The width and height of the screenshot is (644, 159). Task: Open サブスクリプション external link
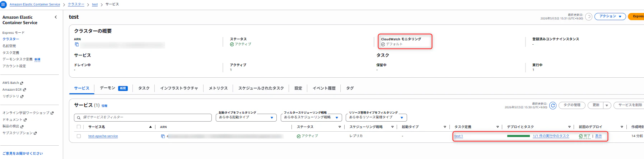pos(19,133)
